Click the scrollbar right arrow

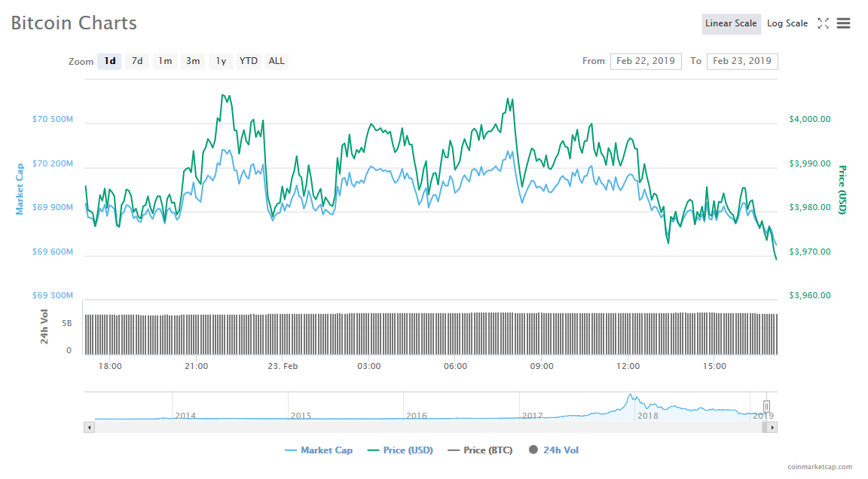pos(772,428)
